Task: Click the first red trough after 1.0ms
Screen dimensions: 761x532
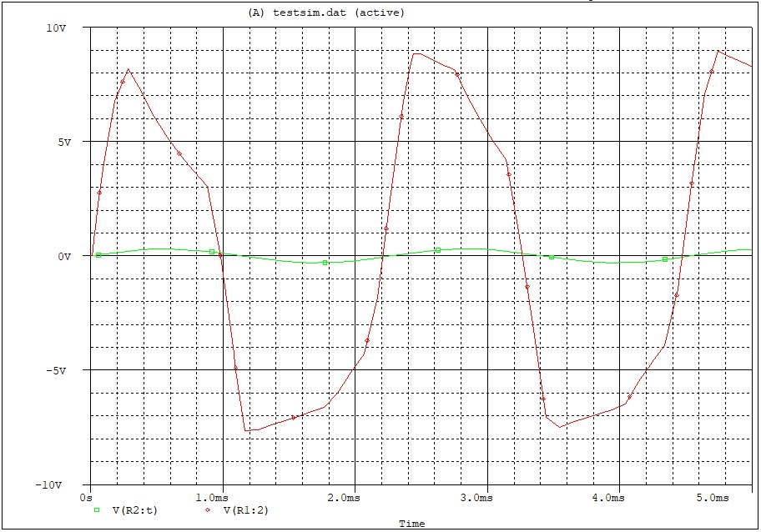Action: tap(247, 430)
